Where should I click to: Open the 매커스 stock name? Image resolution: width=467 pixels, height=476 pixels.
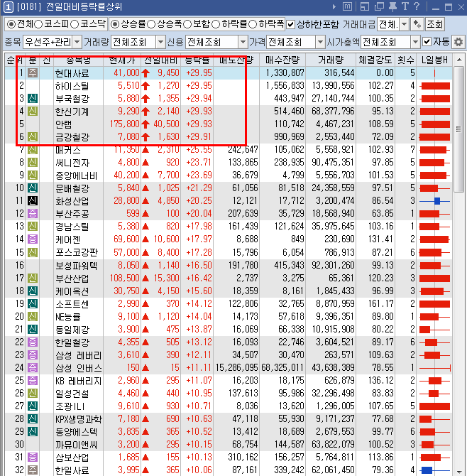point(68,150)
